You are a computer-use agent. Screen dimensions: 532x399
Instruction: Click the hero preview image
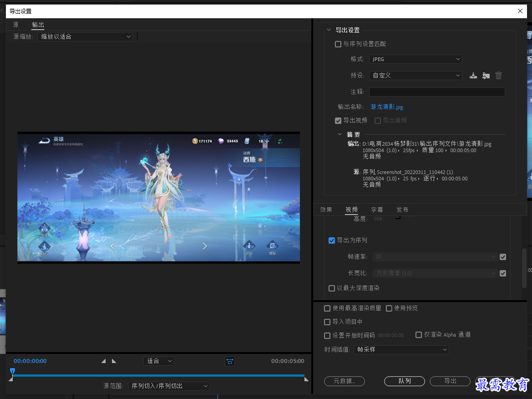[158, 197]
